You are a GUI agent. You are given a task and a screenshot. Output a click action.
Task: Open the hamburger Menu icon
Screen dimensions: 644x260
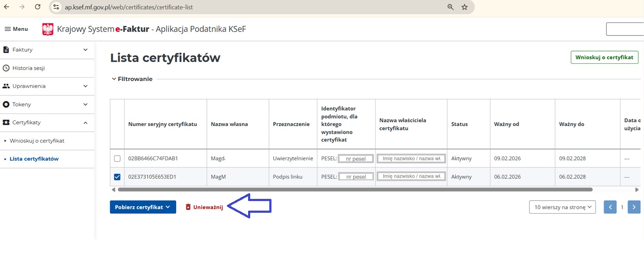pyautogui.click(x=8, y=29)
